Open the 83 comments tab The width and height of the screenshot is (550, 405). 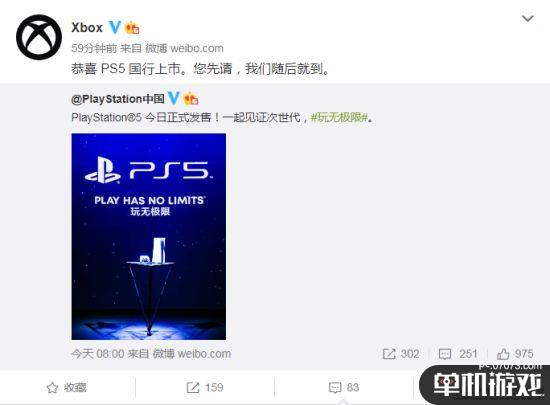coord(344,387)
